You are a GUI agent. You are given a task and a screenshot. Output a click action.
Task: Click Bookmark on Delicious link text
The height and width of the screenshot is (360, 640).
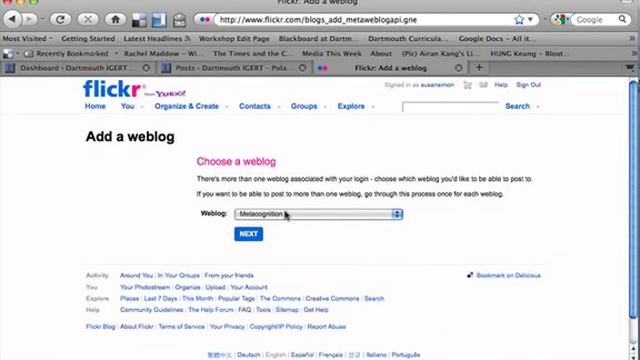coord(508,276)
